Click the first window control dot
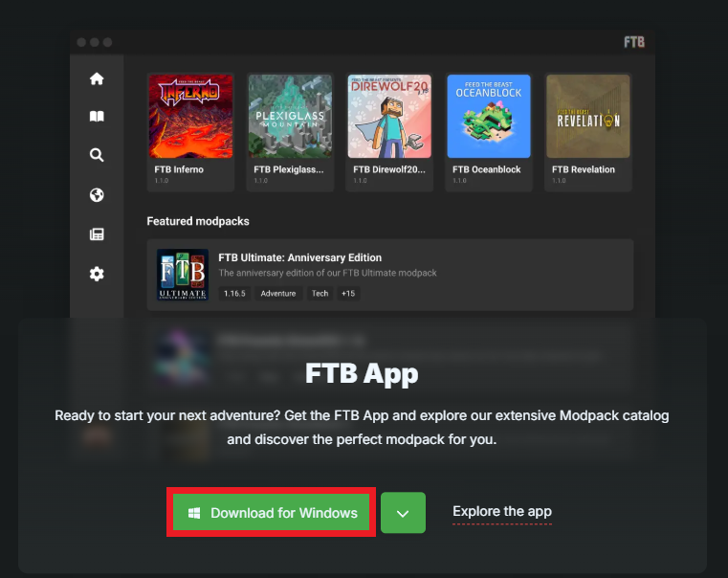The height and width of the screenshot is (578, 728). 81,42
